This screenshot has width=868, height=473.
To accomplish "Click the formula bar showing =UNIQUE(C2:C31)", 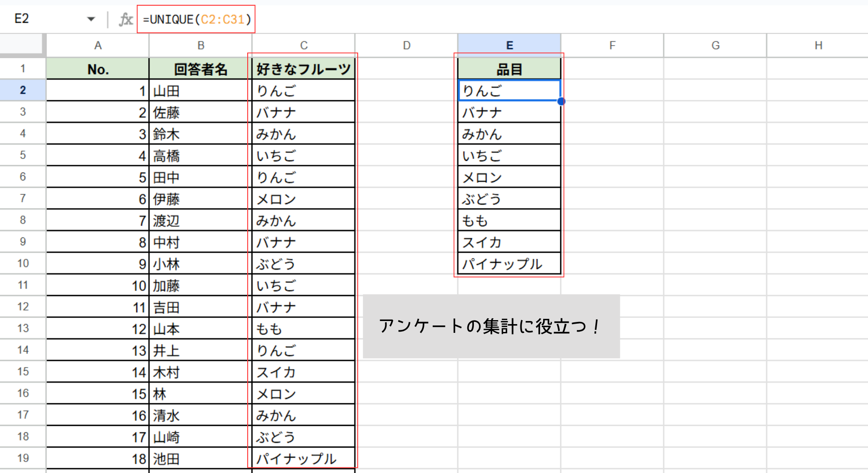I will point(196,19).
